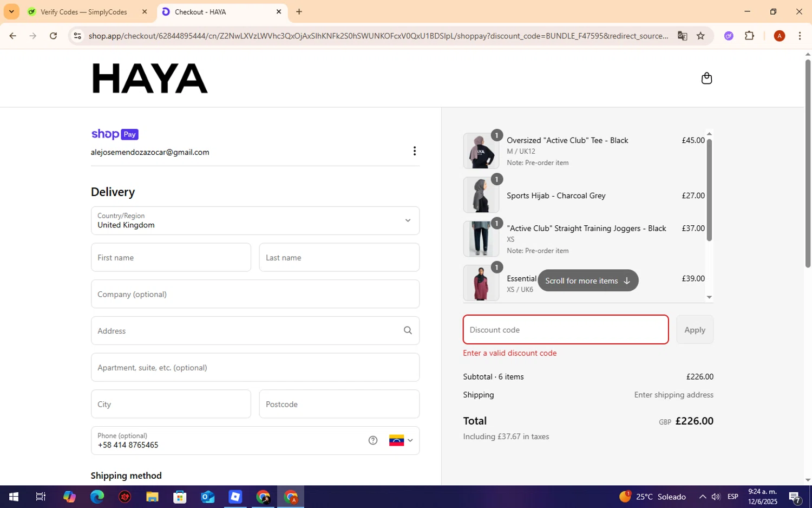Viewport: 812px width, 508px height.
Task: Open the three-dot menu beside the email
Action: (x=415, y=151)
